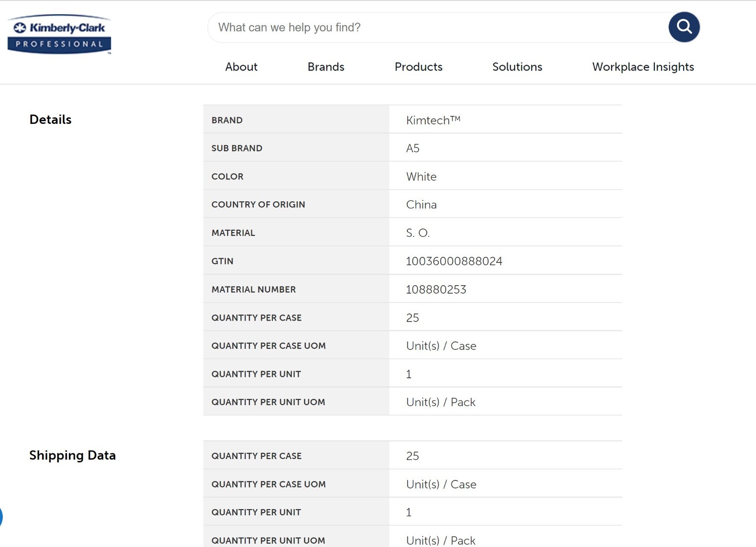Click the magnifying glass search icon
756x547 pixels.
click(x=684, y=27)
